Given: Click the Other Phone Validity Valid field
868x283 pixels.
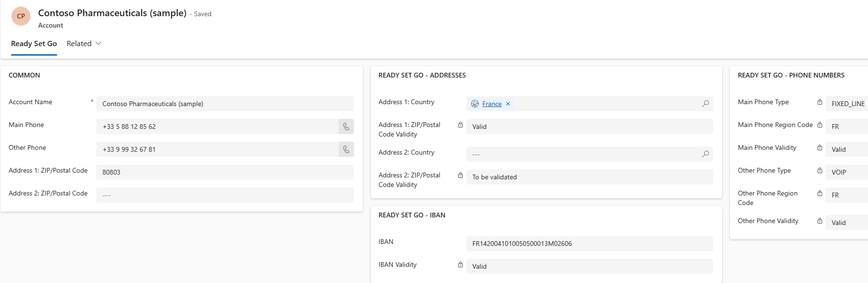Looking at the screenshot, I should click(847, 223).
